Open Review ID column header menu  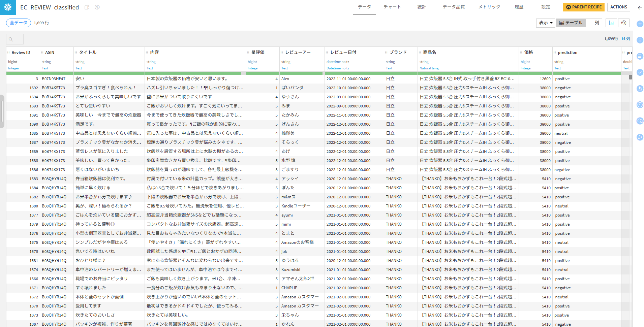(x=21, y=53)
